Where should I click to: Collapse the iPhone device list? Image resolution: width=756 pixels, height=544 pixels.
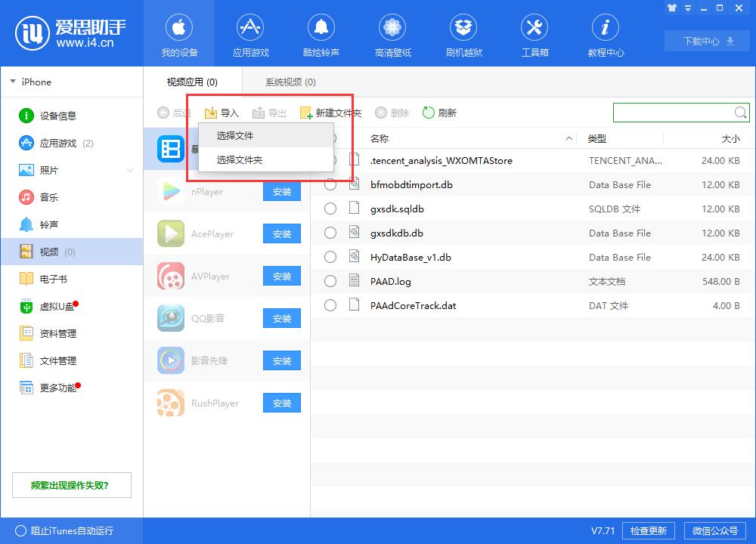[13, 82]
